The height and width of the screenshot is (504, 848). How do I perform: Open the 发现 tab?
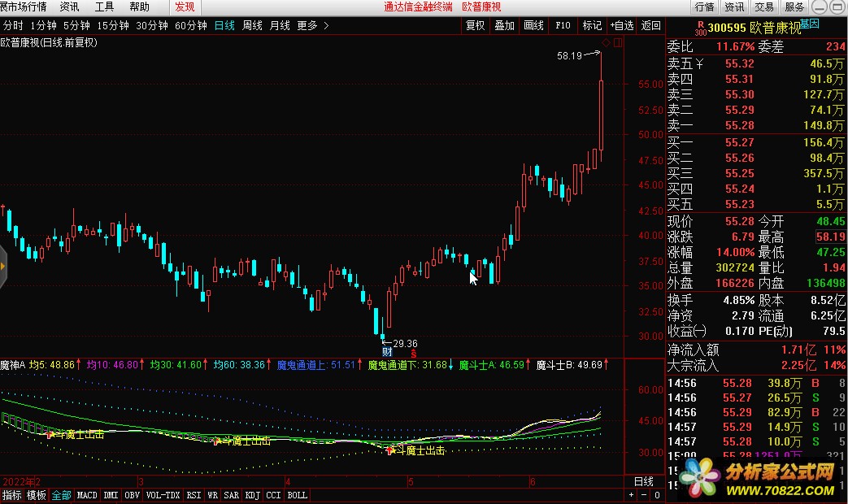pos(185,7)
